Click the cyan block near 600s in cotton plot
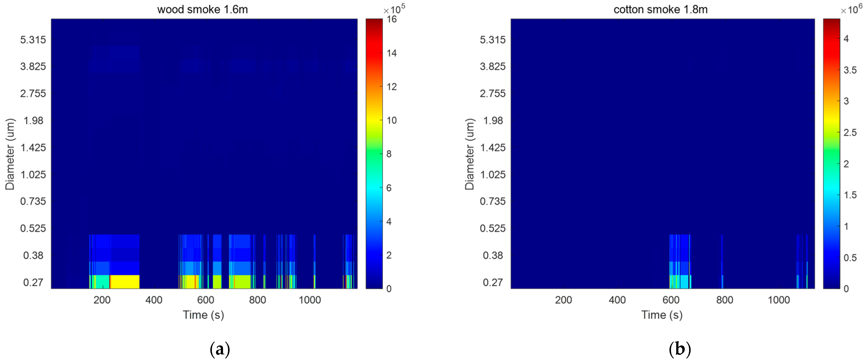868x364 pixels. pos(684,282)
